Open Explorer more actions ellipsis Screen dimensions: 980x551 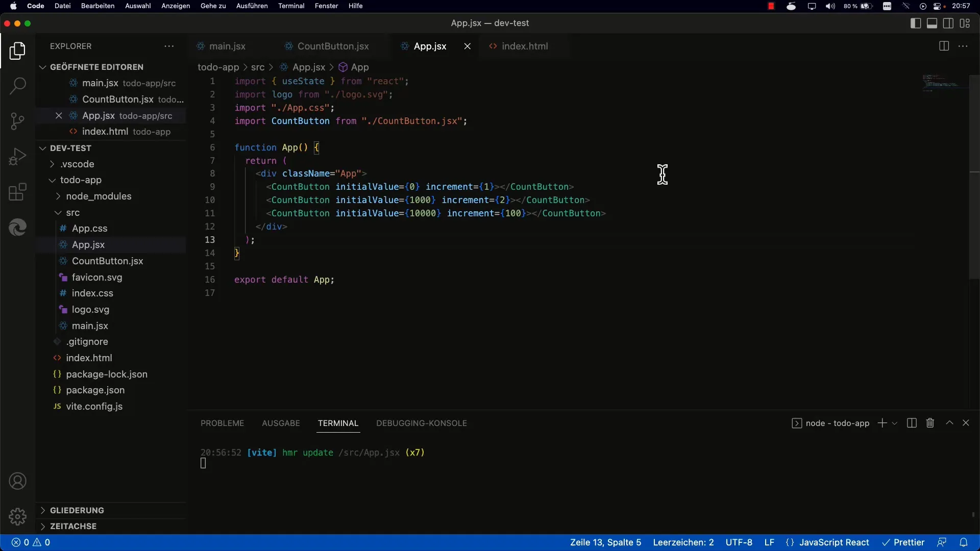169,46
